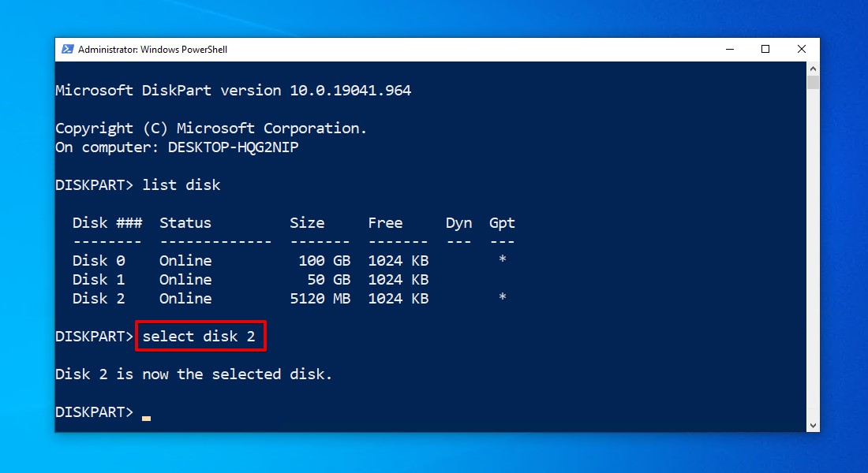Close the Administrator PowerShell window
Screen dimensions: 868x473
(801, 49)
